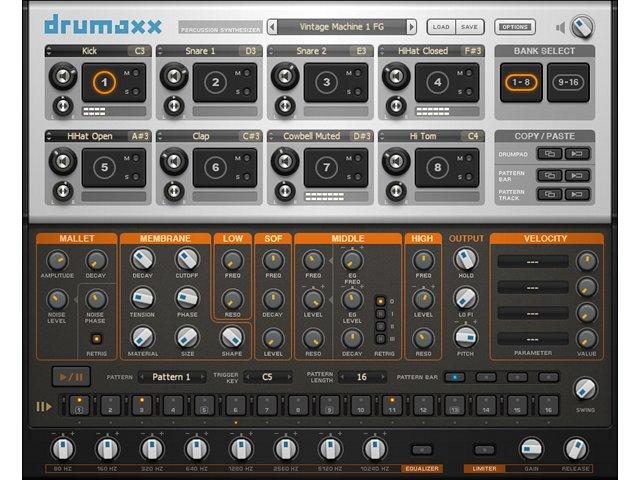
Task: Select the third pattern bar
Action: point(517,377)
